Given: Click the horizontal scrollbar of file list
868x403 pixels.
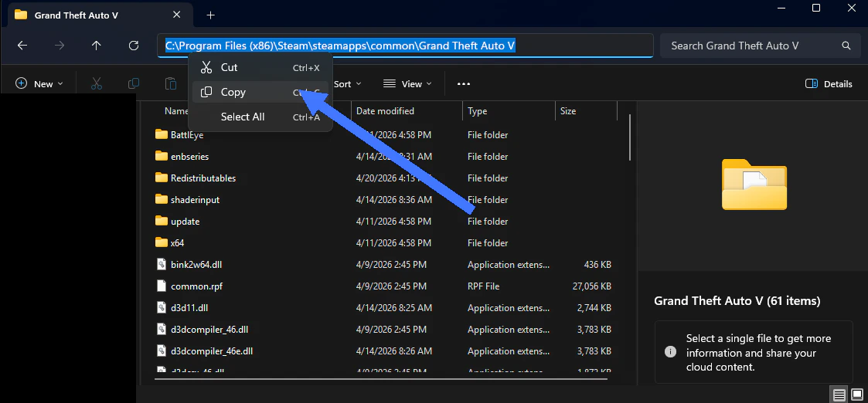Looking at the screenshot, I should pos(381,379).
